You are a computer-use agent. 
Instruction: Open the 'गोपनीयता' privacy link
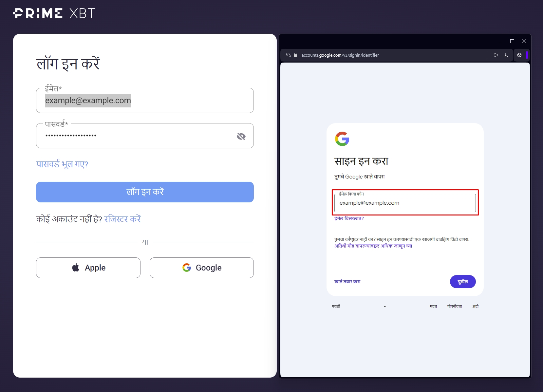tap(455, 307)
